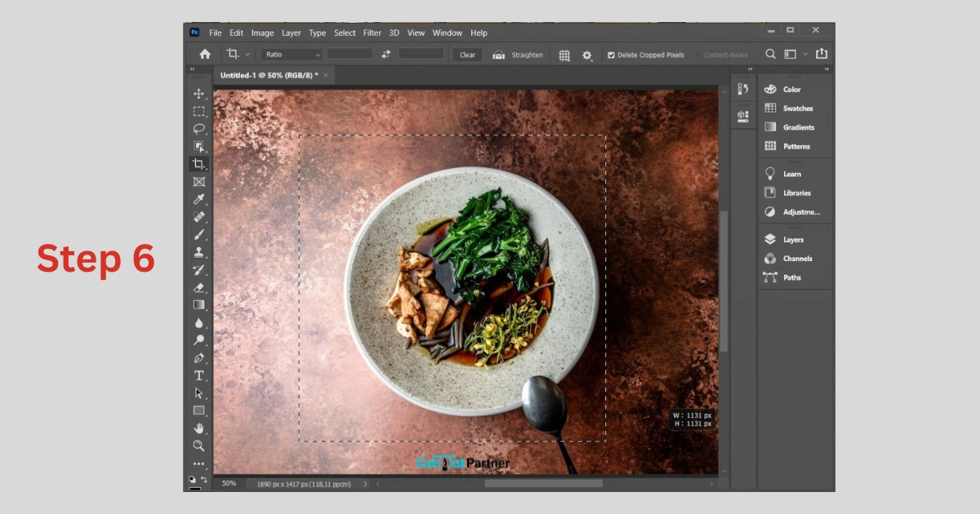Click the Clear button
The width and height of the screenshot is (980, 514).
click(467, 55)
